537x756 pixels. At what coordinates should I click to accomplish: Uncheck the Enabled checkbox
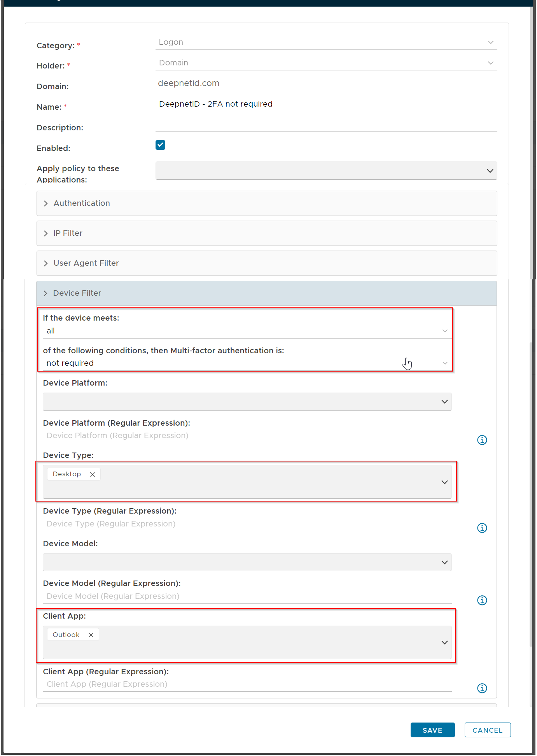click(x=160, y=145)
